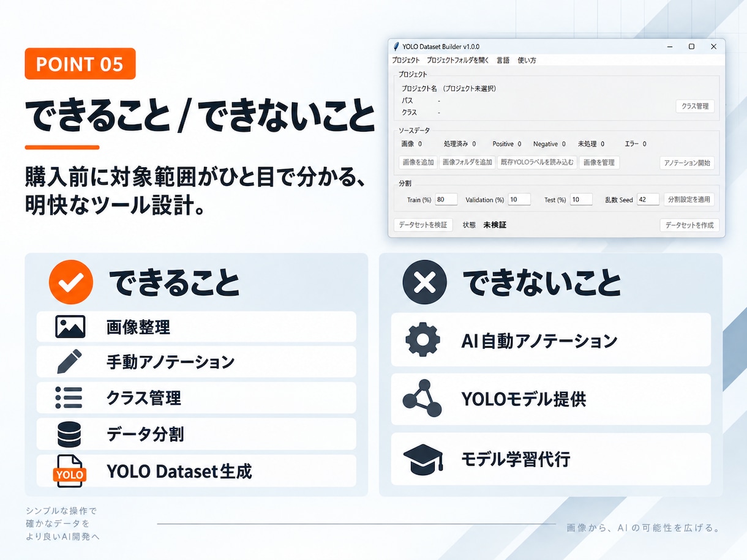Click the gear icon for AI自動アノテーション
Screen dimensions: 747x560
(x=423, y=340)
